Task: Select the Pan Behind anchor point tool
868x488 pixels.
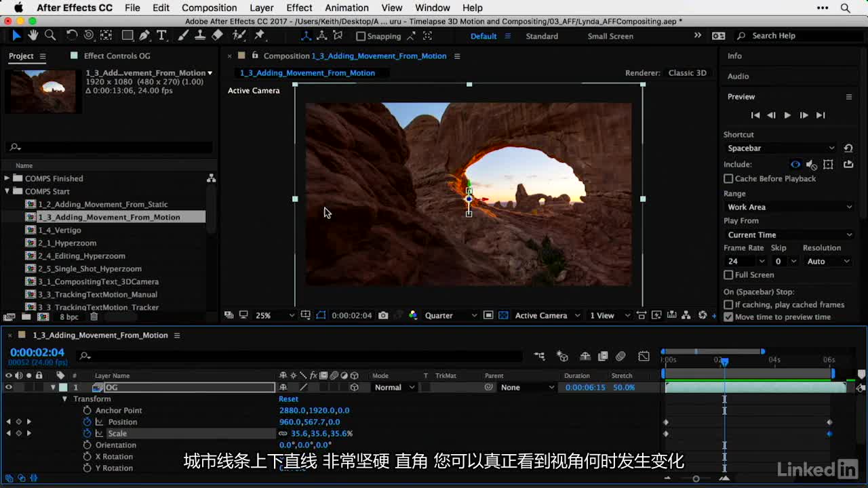Action: point(106,35)
